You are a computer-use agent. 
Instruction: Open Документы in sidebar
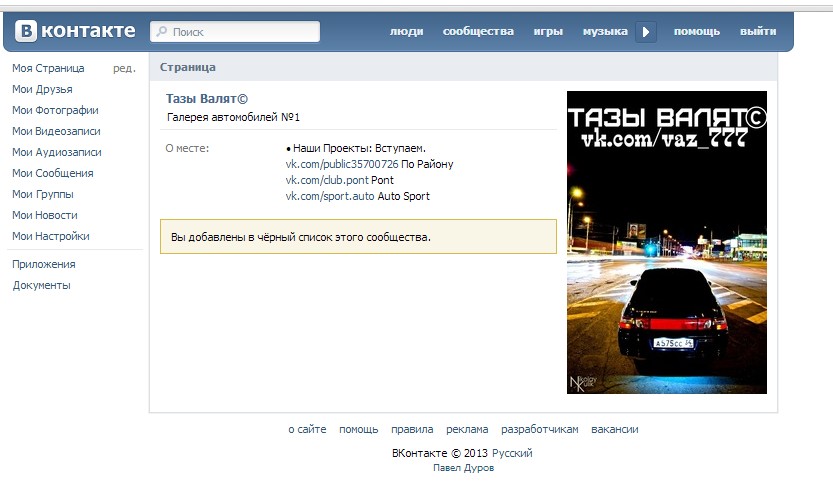pos(41,285)
